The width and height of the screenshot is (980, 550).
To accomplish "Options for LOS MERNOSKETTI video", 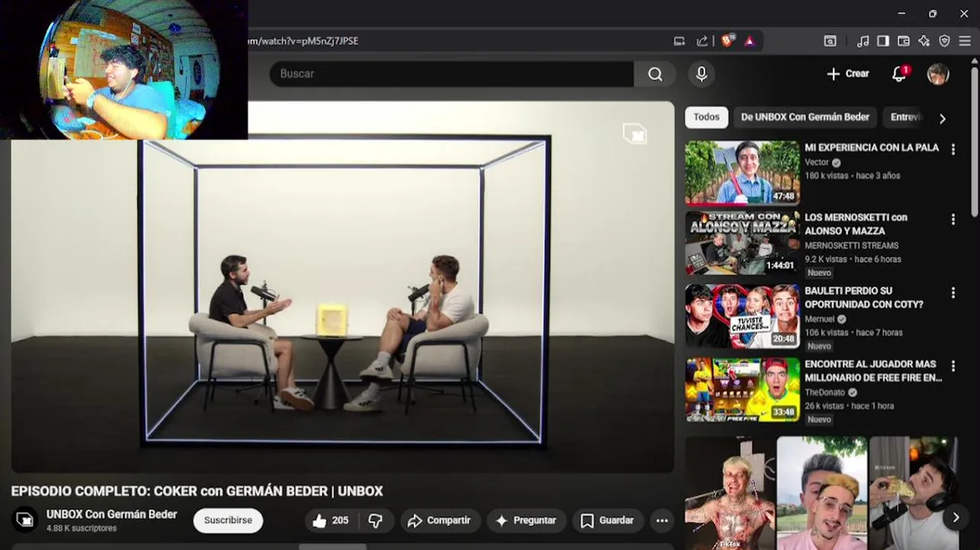I will [953, 220].
